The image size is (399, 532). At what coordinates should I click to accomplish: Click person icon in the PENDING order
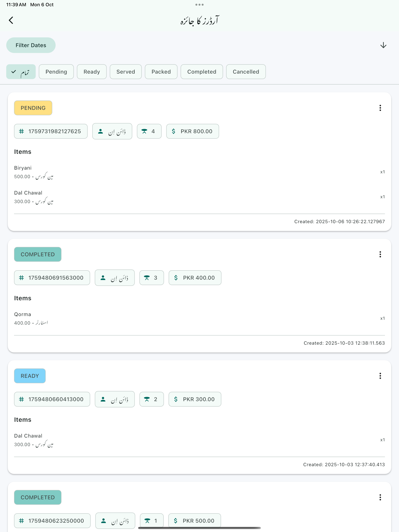pyautogui.click(x=101, y=131)
